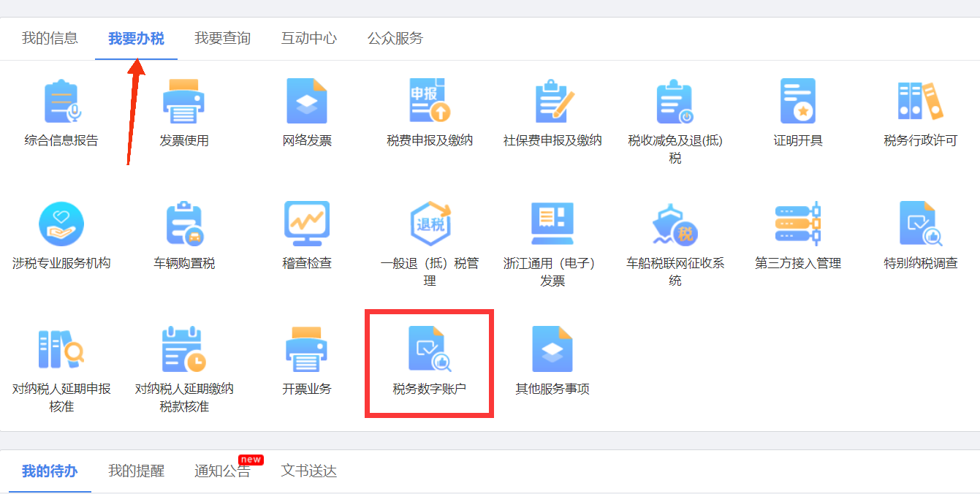Switch to the 我的提醒 tab

[136, 471]
